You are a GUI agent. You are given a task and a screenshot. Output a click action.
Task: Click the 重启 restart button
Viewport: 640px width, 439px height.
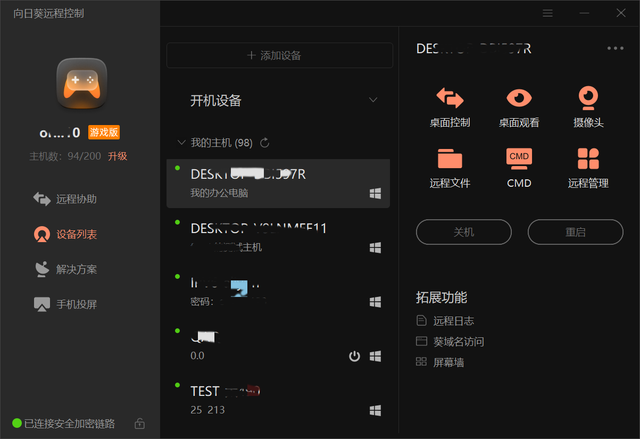pyautogui.click(x=576, y=232)
